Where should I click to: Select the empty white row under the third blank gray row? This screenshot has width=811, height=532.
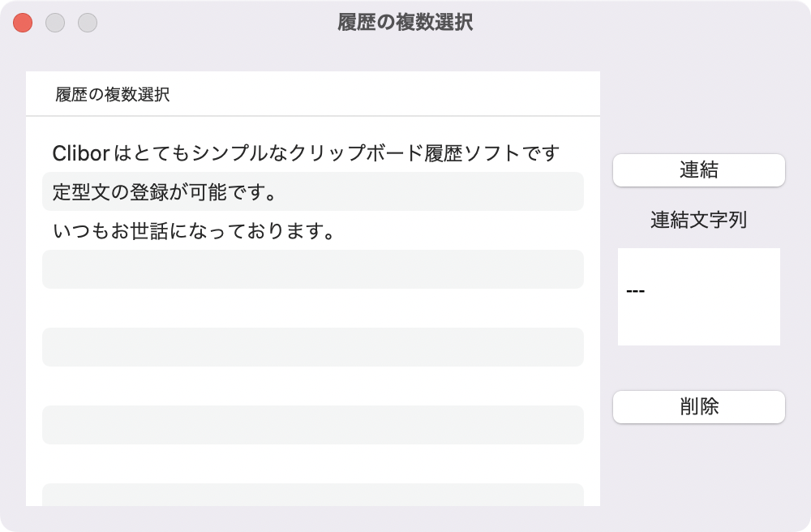point(313,464)
